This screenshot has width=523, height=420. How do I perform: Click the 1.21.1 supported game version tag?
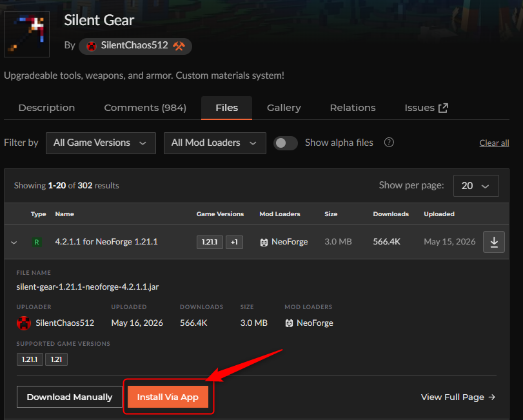pos(30,359)
